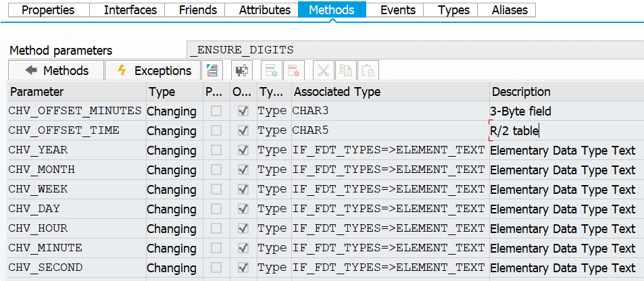This screenshot has width=644, height=281.
Task: Click the paste clipboard icon
Action: click(x=368, y=71)
